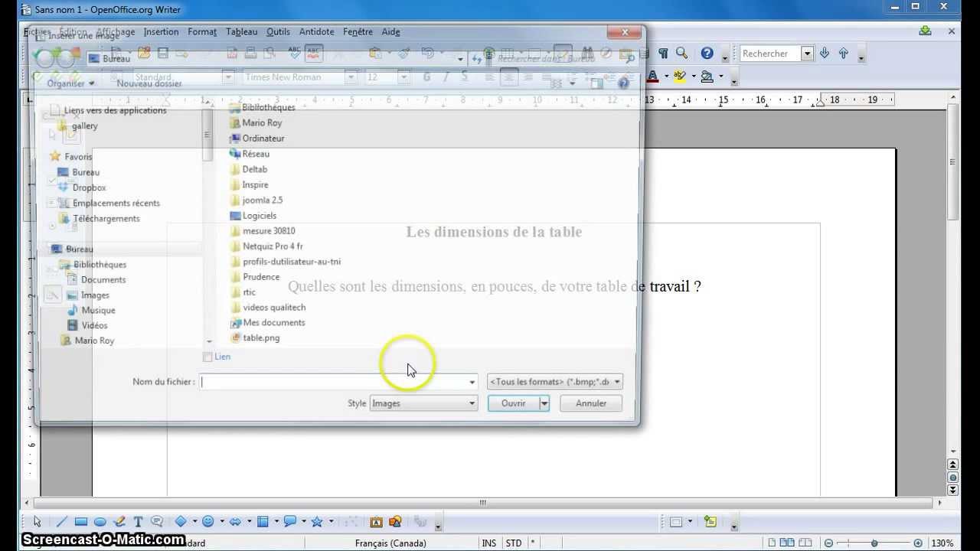Open OpenOffice Help with the question mark icon
This screenshot has height=551, width=980.
pyautogui.click(x=705, y=54)
